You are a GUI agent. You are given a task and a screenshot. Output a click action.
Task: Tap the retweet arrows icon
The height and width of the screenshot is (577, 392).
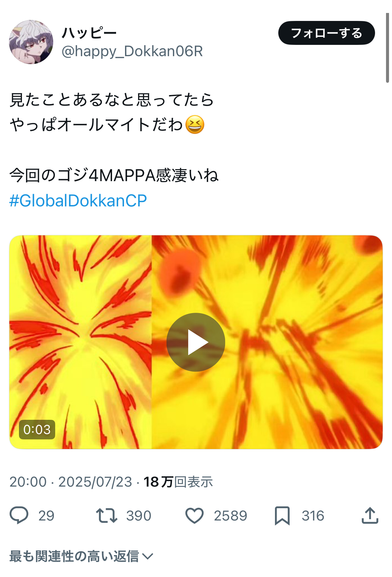click(x=106, y=516)
